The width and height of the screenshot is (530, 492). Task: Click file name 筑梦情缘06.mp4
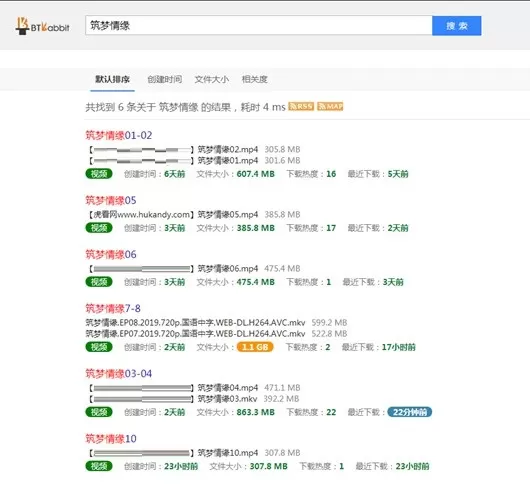click(x=227, y=269)
